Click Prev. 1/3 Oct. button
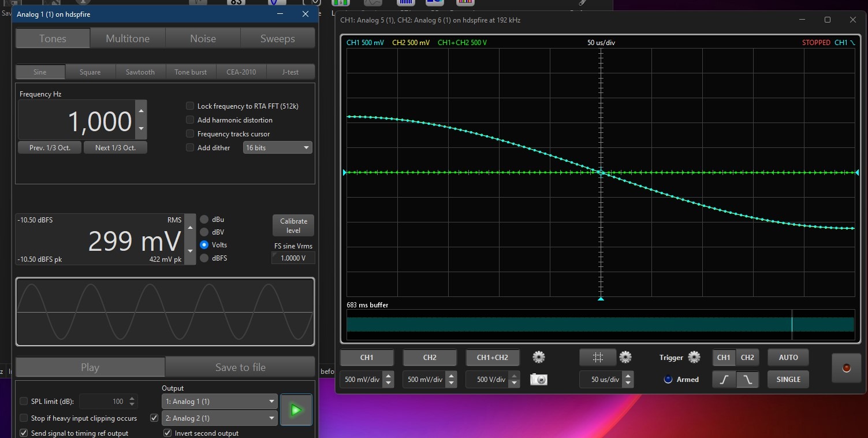868x438 pixels. pyautogui.click(x=50, y=147)
